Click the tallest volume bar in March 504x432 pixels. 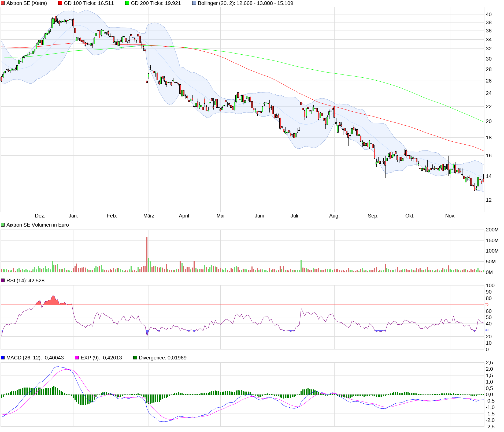[x=147, y=255]
